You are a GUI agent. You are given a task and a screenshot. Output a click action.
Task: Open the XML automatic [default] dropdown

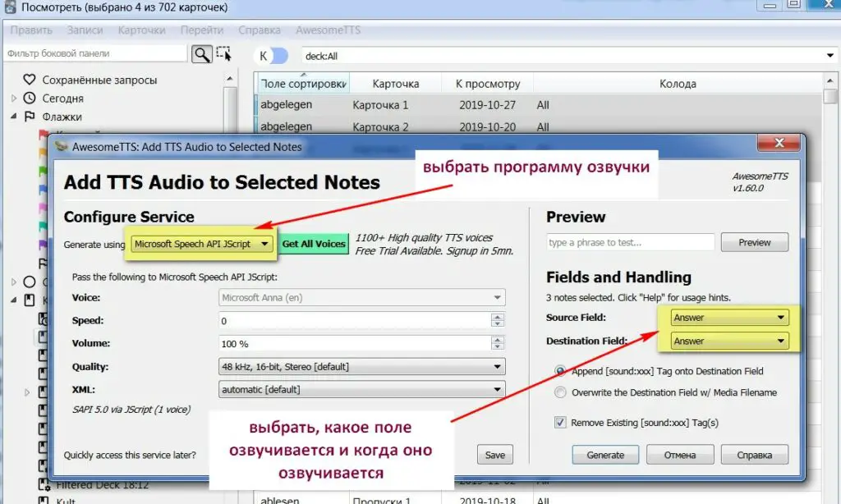[362, 389]
